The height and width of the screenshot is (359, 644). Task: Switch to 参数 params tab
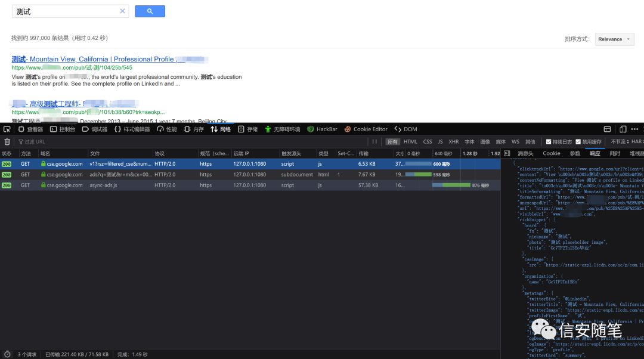(x=575, y=154)
